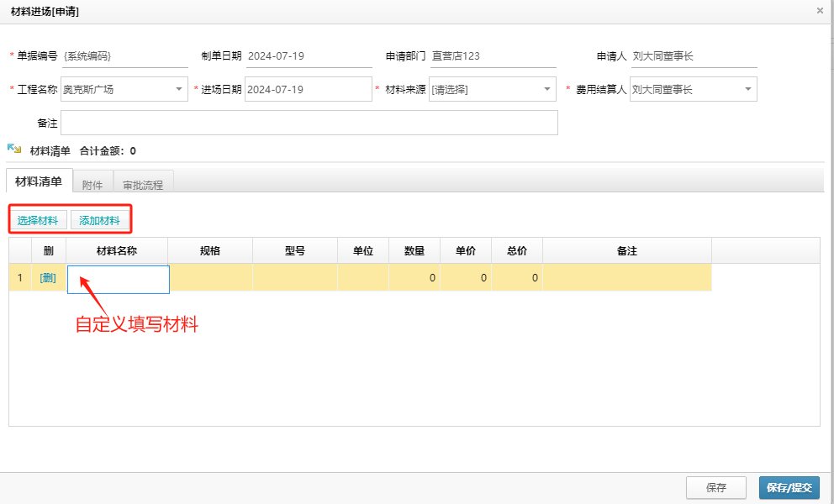Switch to the 审批流程 tab

pos(144,183)
